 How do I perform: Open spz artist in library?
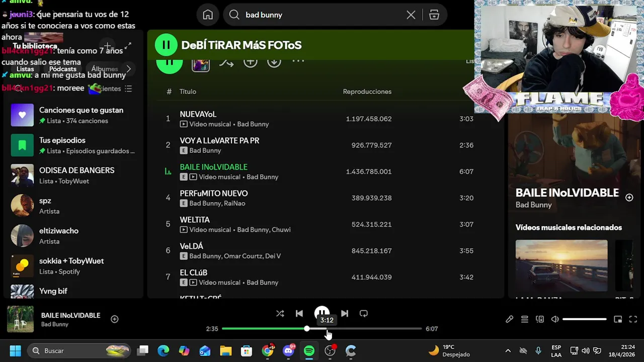tap(73, 206)
